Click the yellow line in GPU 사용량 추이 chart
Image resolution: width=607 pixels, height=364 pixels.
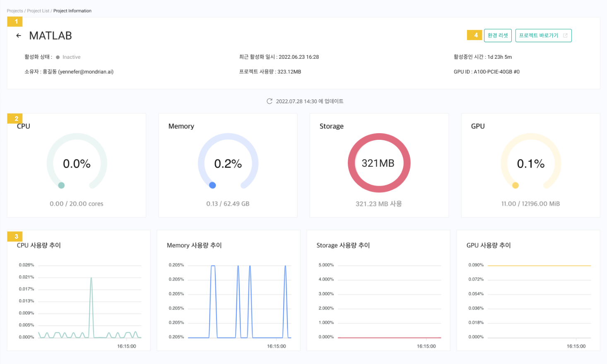point(539,266)
